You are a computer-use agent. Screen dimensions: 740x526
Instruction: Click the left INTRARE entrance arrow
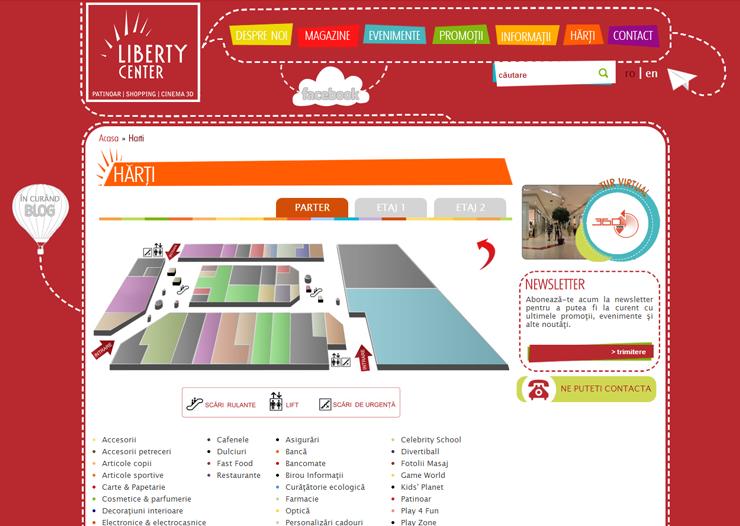point(103,350)
